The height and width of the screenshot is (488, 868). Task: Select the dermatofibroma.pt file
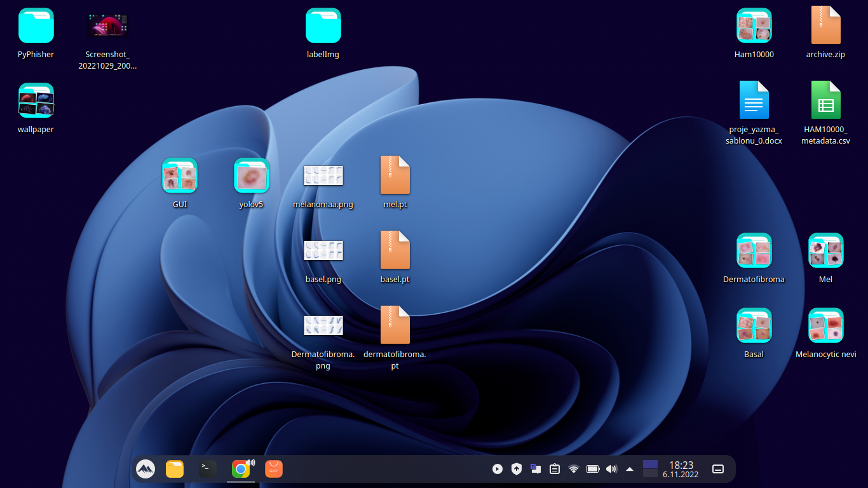[x=395, y=325]
